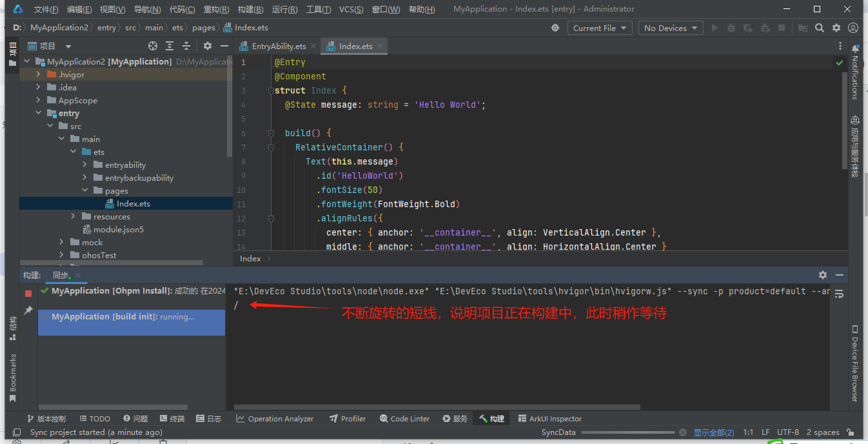Toggle tool window bars icon in status bar
The height and width of the screenshot is (444, 868).
coord(17,432)
